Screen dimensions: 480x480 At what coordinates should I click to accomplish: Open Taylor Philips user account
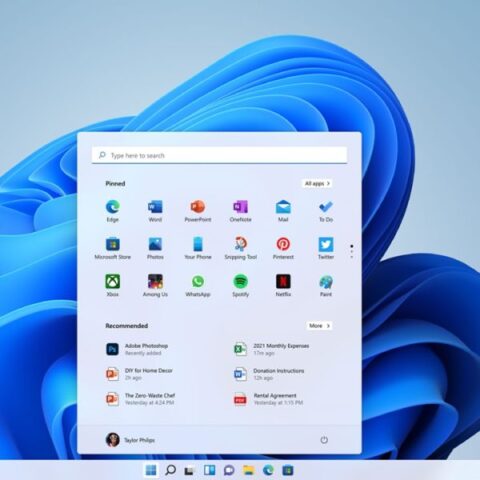pyautogui.click(x=130, y=440)
